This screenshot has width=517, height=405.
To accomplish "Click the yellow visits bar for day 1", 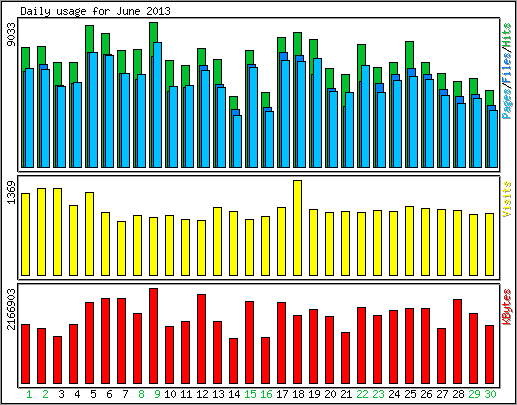I will point(25,235).
